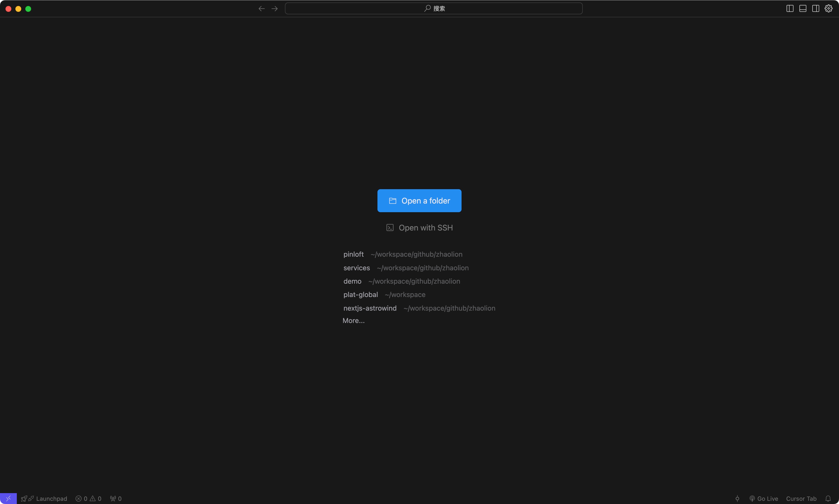Click the magnifier icon in the search bar

click(x=427, y=8)
